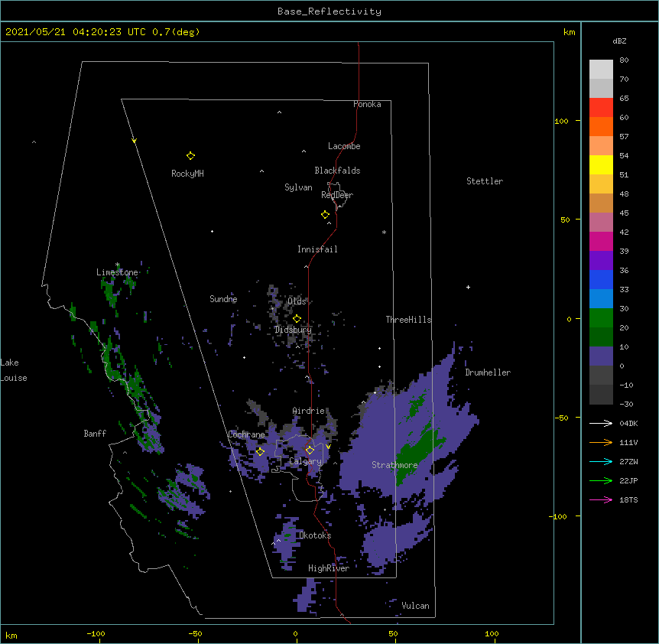This screenshot has height=644, width=659.
Task: Click the ThreeHills label
Action: coord(408,320)
